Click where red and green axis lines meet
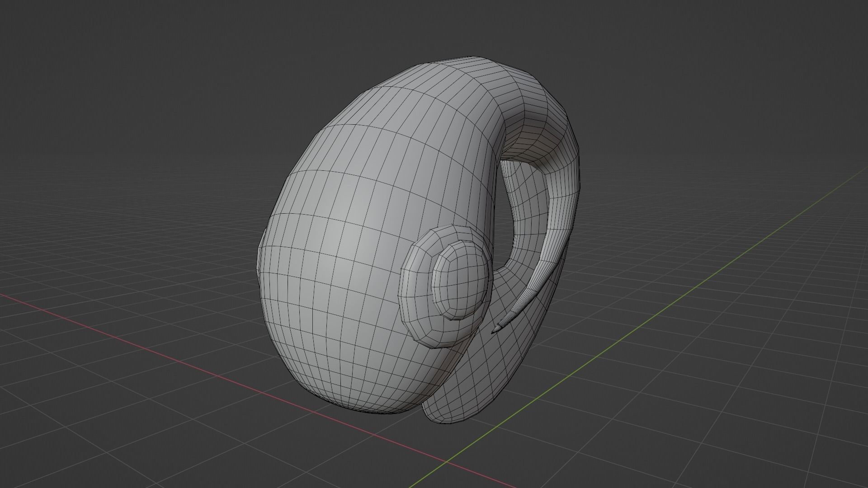Screen dimensions: 868x488 (447, 462)
